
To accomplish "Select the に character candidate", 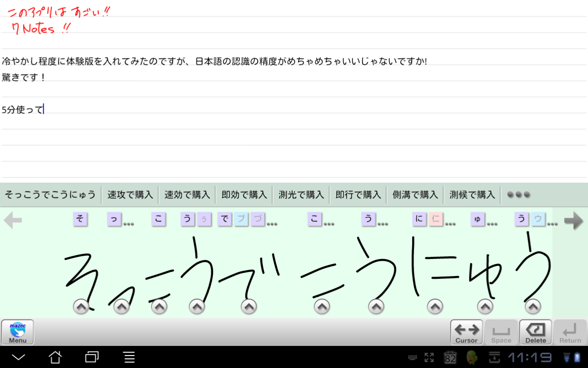I will click(x=419, y=219).
